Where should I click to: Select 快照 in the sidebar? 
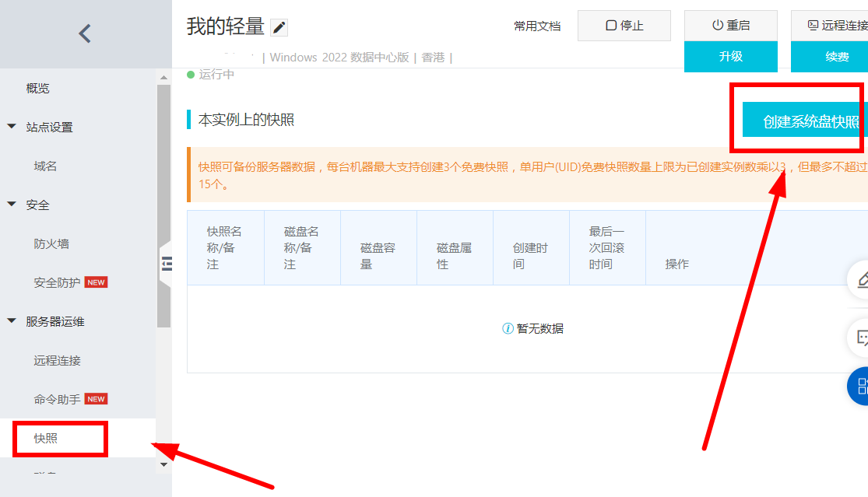click(45, 439)
